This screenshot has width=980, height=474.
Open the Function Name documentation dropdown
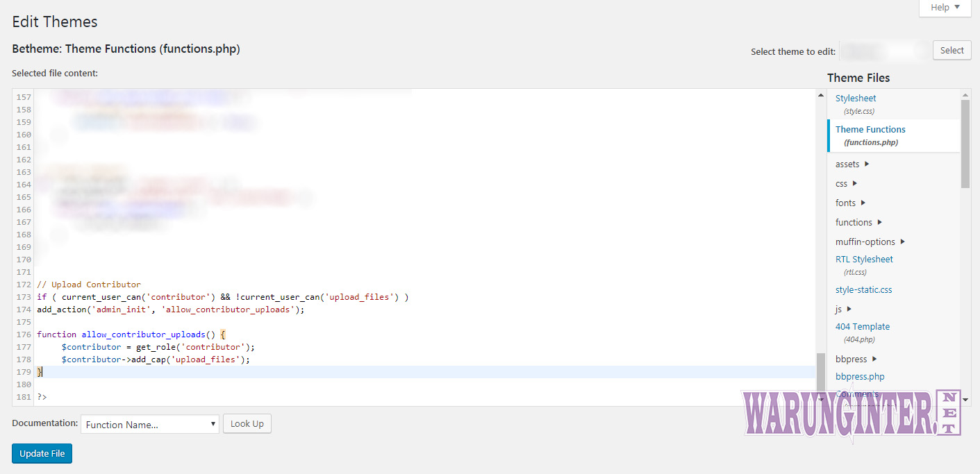(150, 425)
